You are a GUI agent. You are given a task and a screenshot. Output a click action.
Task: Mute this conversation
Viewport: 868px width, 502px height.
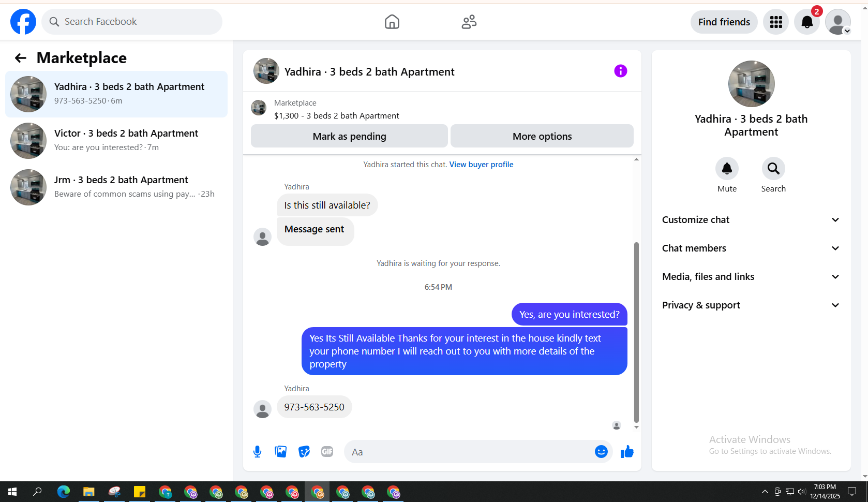click(x=727, y=169)
